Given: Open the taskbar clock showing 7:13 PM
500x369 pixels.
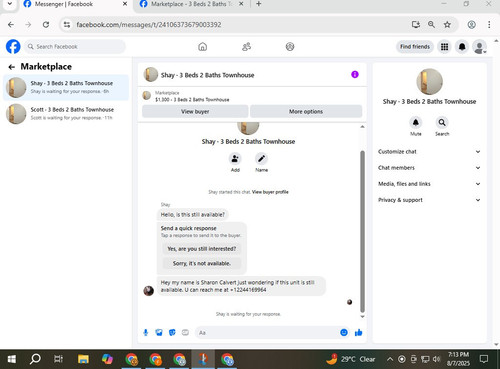Looking at the screenshot, I should (x=459, y=359).
